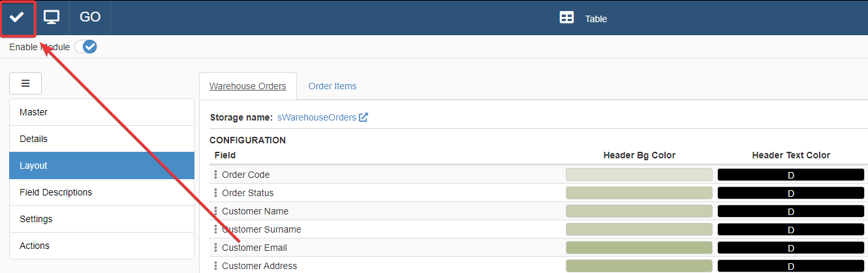Toggle the Enable Module switch
This screenshot has height=273, width=868.
pos(85,47)
